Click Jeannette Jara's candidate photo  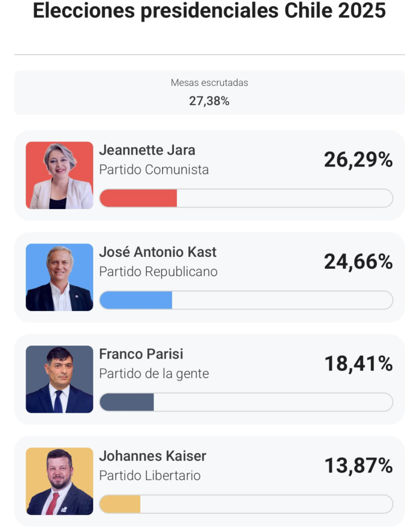59,175
